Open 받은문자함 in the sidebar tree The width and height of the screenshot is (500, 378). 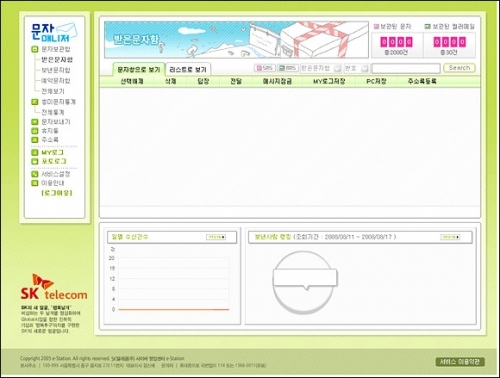tap(57, 60)
